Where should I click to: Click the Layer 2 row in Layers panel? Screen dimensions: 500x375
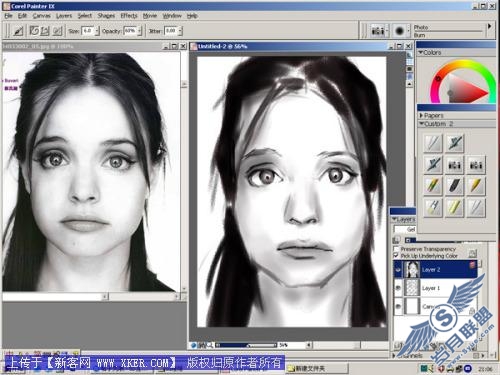[436, 270]
